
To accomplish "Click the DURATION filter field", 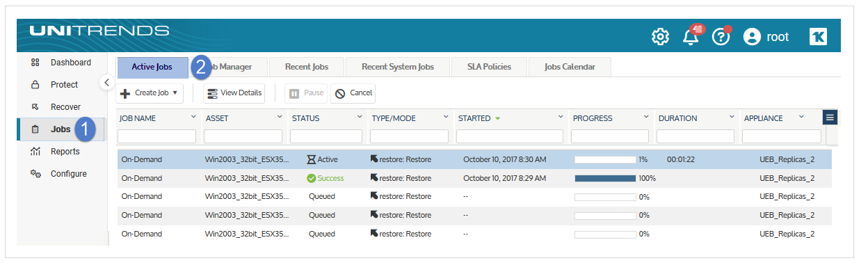I will click(x=696, y=136).
